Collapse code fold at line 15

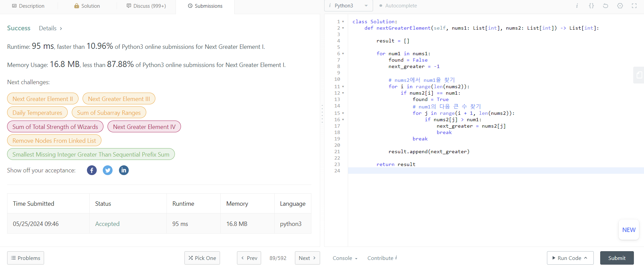(x=343, y=113)
